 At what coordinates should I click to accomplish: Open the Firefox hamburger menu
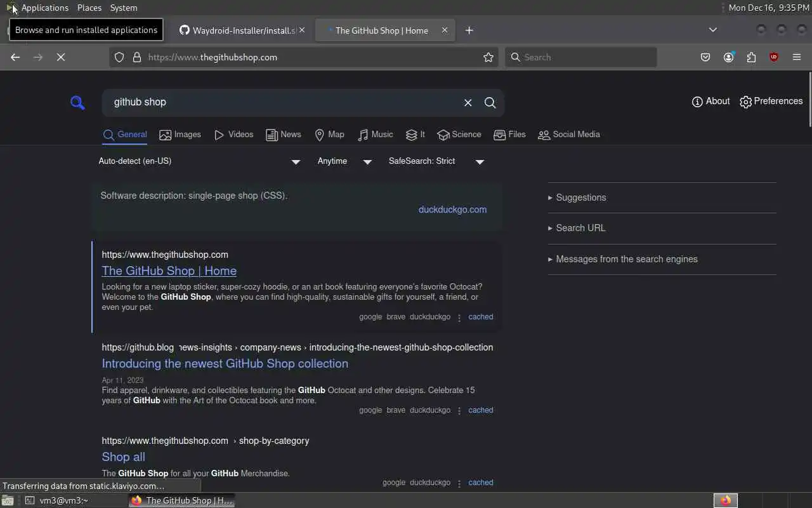(797, 57)
